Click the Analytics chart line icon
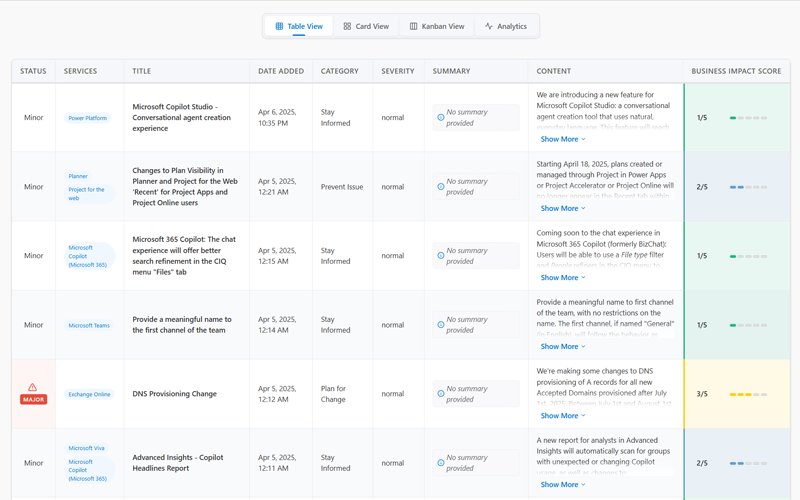Image resolution: width=800 pixels, height=500 pixels. click(x=489, y=26)
